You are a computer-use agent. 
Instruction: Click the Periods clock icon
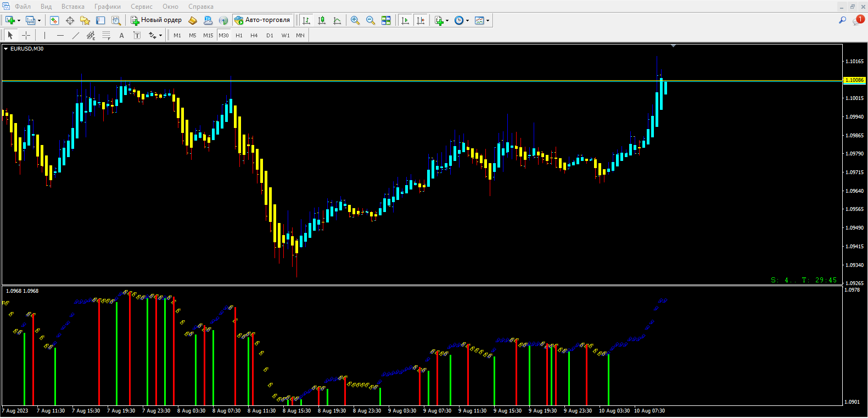point(459,20)
